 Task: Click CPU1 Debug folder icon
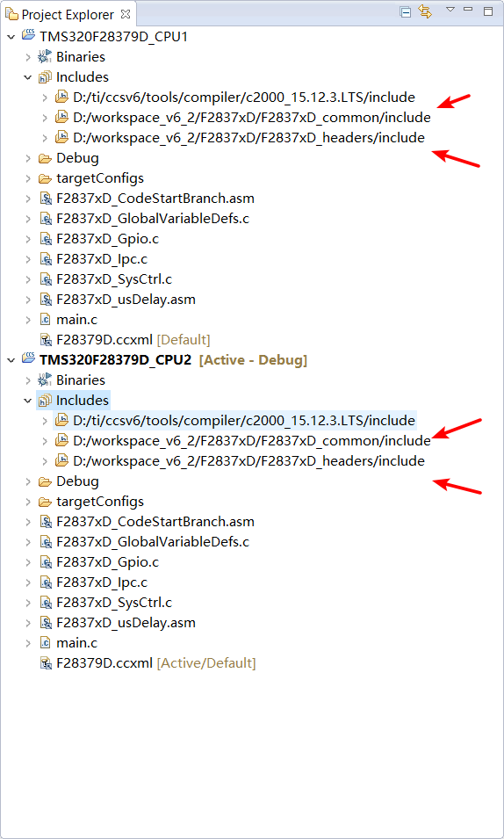[x=45, y=158]
